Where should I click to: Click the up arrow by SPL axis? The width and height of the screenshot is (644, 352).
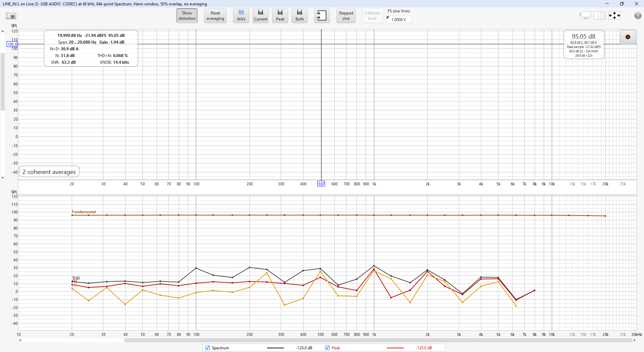[x=3, y=31]
